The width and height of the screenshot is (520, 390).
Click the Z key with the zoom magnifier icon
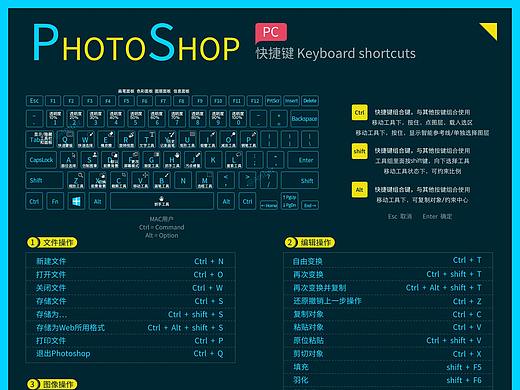point(76,180)
